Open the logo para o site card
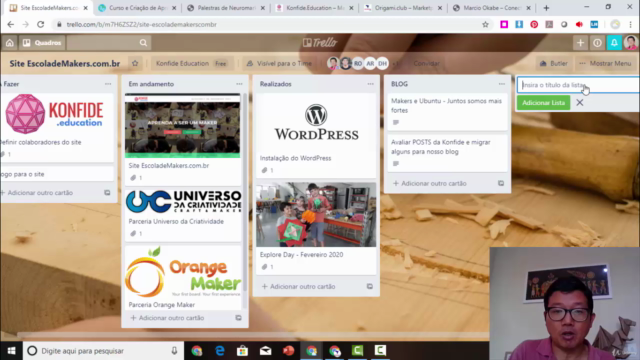Viewport: 640px width, 360px height. [x=57, y=174]
